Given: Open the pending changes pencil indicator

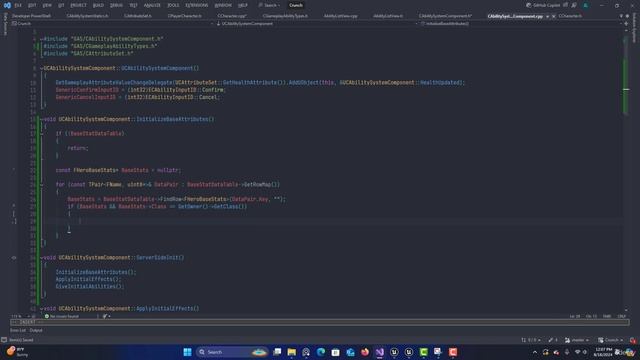Looking at the screenshot, I should (x=553, y=340).
